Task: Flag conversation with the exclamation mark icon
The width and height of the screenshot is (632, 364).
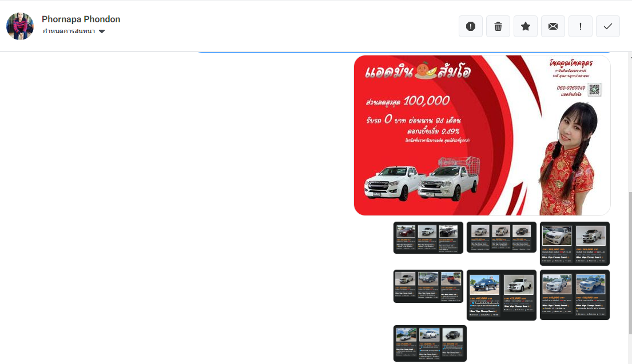Action: (580, 27)
